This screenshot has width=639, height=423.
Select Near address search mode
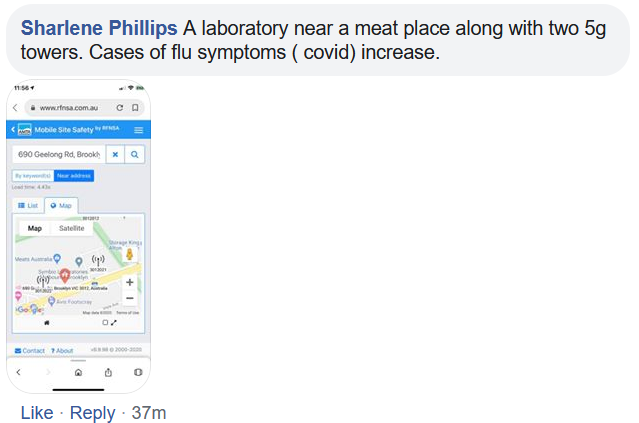tap(73, 176)
